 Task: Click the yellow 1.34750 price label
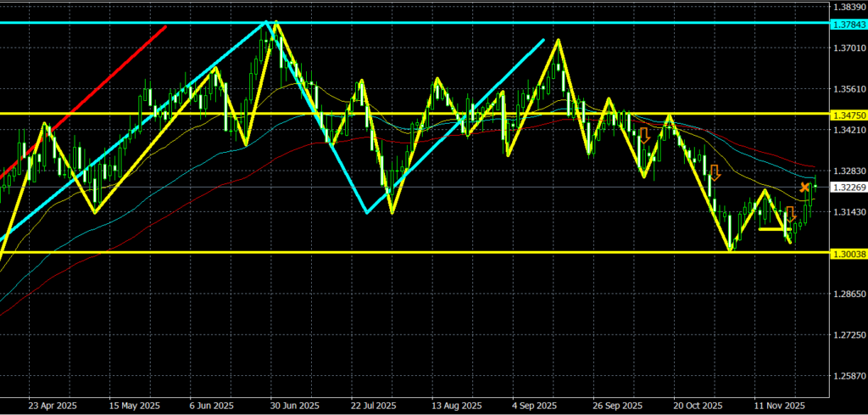point(849,114)
